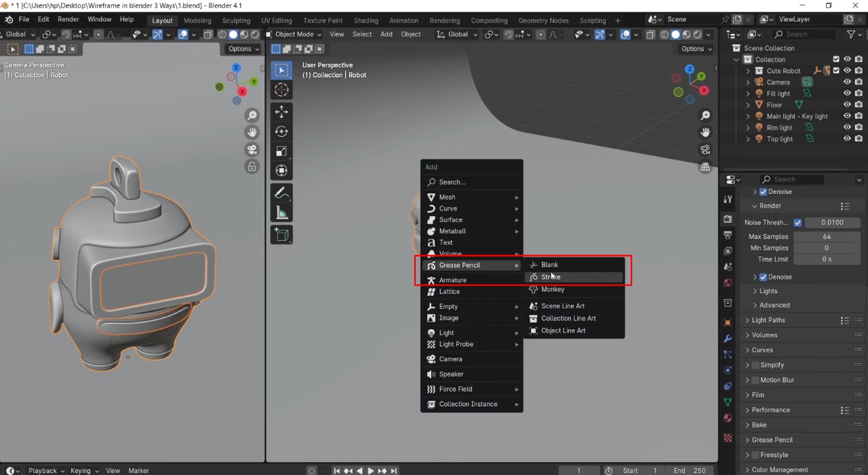Open the Modifier properties wrench tab

728,337
